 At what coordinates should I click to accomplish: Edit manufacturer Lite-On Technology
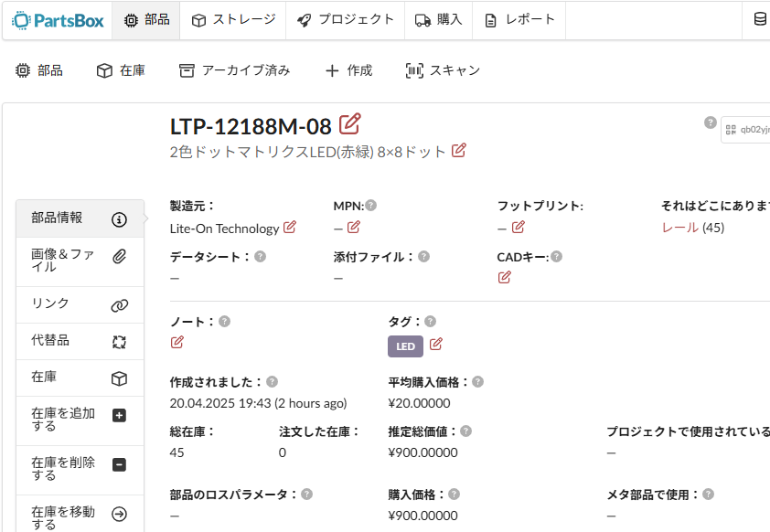coord(290,227)
